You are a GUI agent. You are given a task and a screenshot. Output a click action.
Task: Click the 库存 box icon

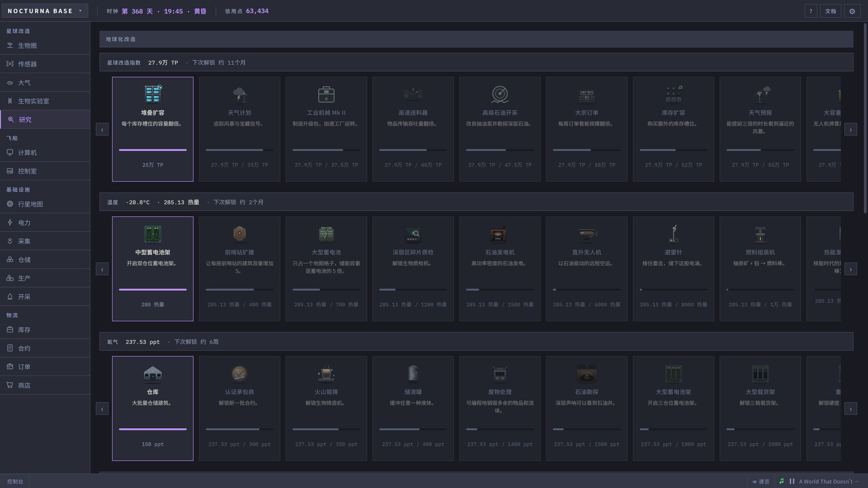pos(10,330)
